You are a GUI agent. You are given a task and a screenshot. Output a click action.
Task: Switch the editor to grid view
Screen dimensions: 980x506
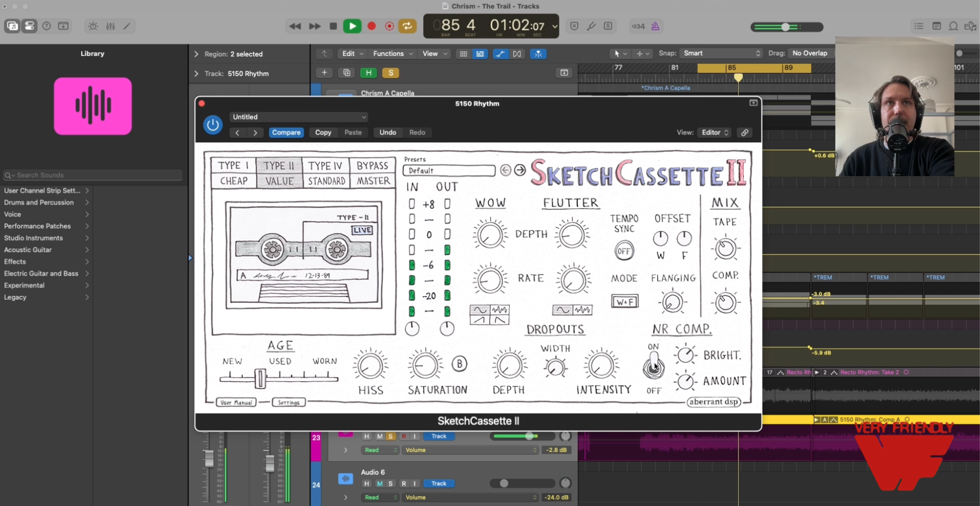pos(463,53)
